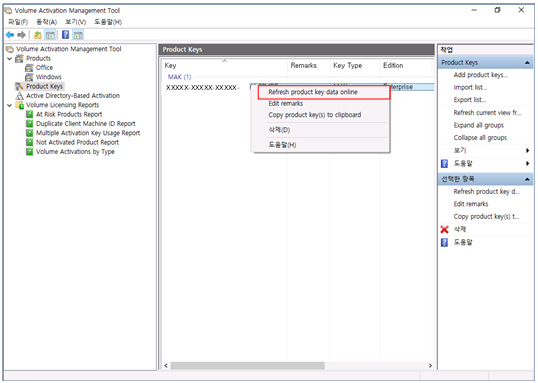Click Collapse all groups action

coord(480,138)
